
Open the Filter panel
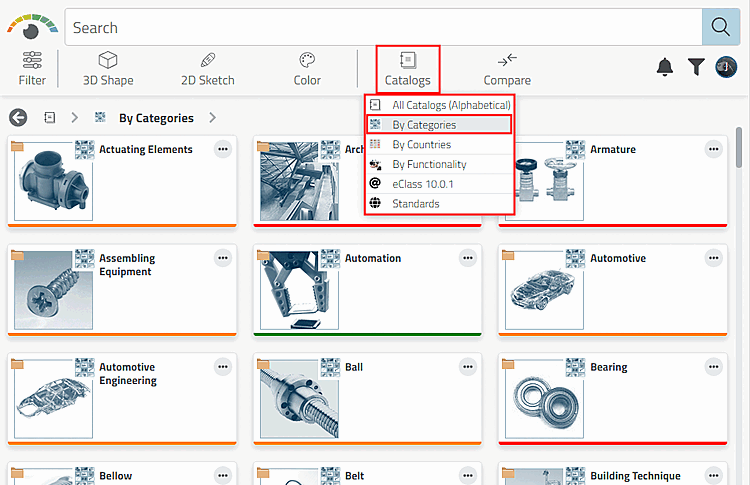pyautogui.click(x=32, y=67)
